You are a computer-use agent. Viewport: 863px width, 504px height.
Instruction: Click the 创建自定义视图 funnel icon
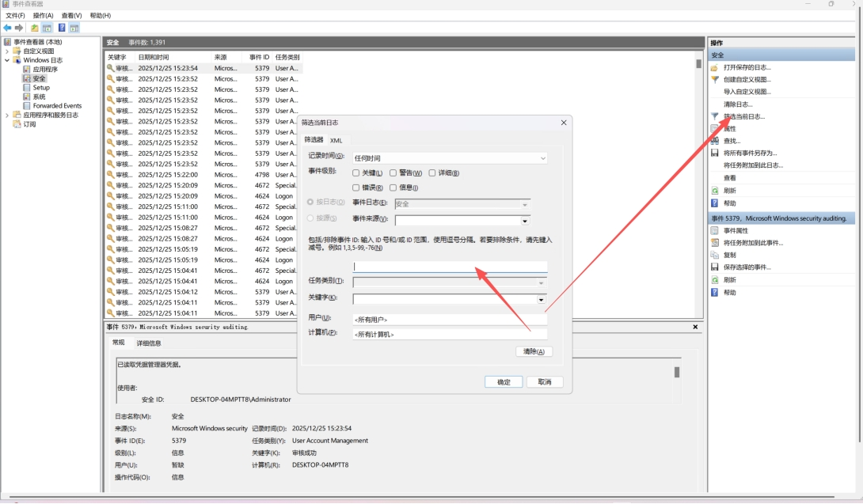714,79
